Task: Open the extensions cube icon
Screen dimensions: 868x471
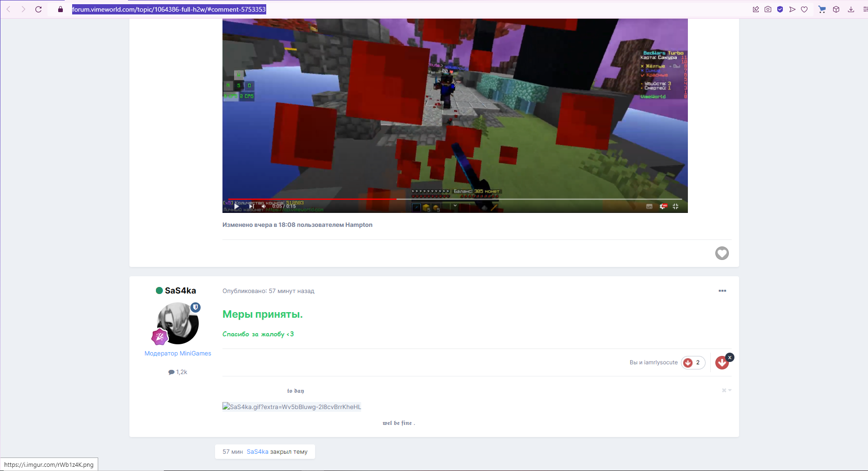Action: click(836, 9)
